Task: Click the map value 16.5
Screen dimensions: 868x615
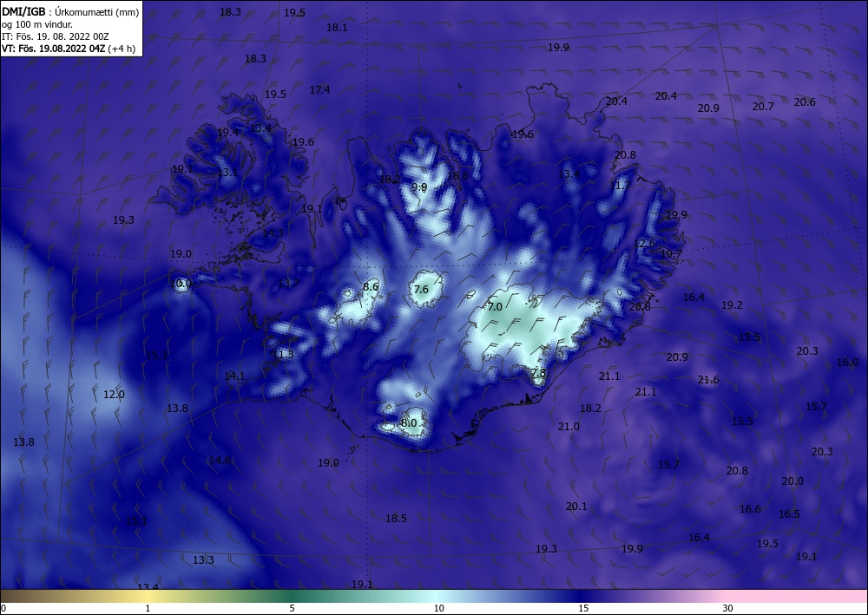Action: (789, 514)
